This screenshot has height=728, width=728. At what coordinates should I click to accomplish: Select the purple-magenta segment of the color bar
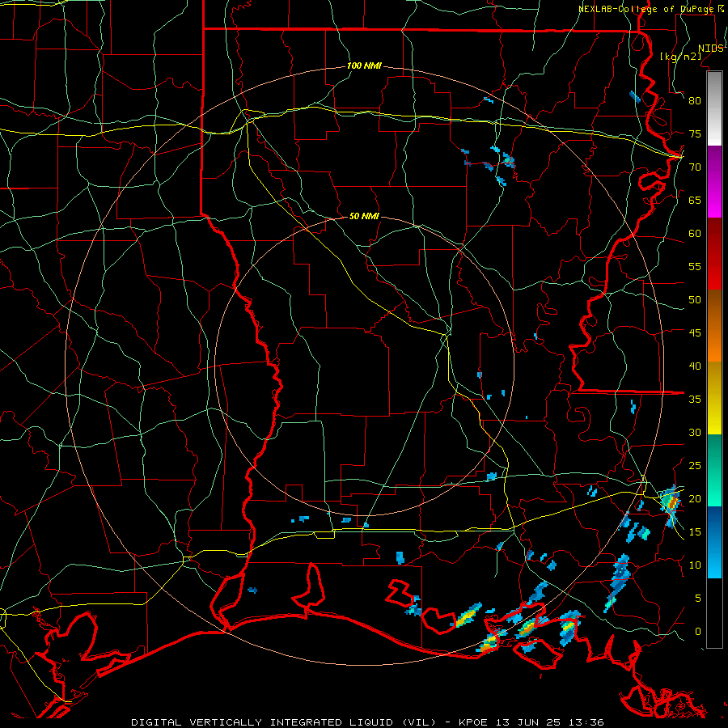(714, 182)
